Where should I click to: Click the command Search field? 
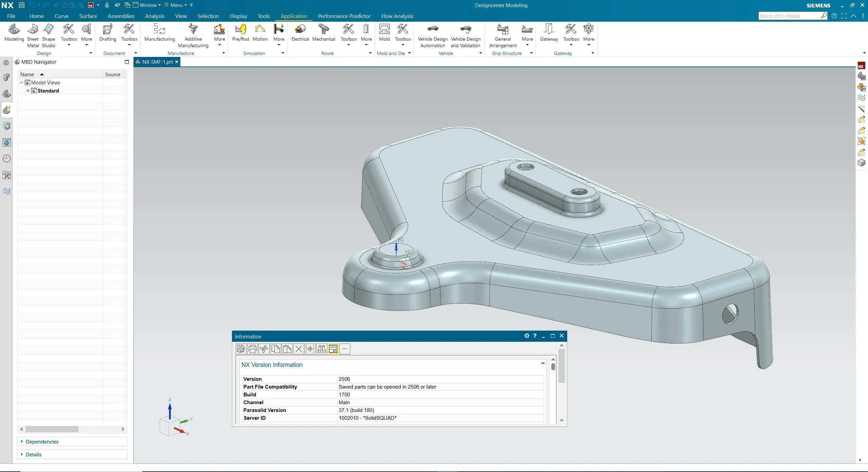[x=790, y=16]
